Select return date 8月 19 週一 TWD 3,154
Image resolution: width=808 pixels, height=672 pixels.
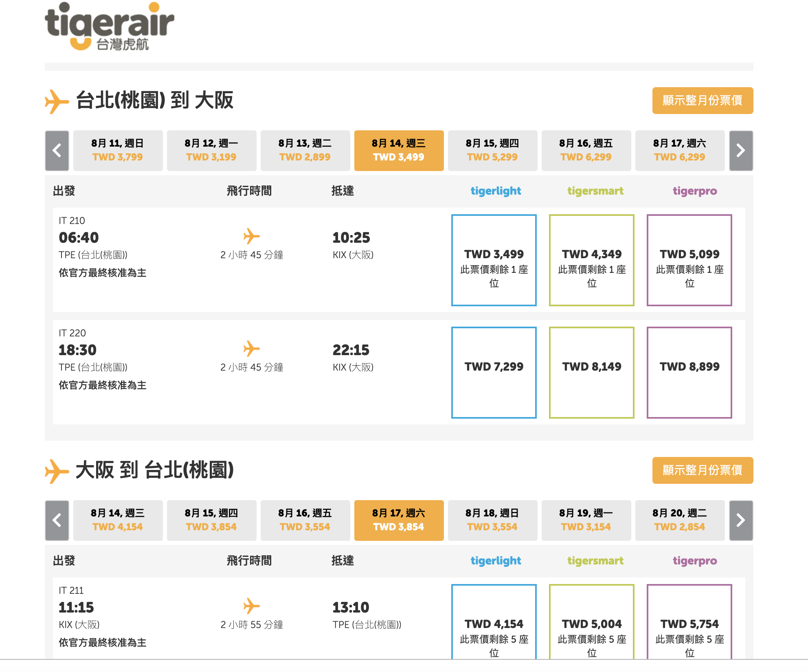click(586, 520)
